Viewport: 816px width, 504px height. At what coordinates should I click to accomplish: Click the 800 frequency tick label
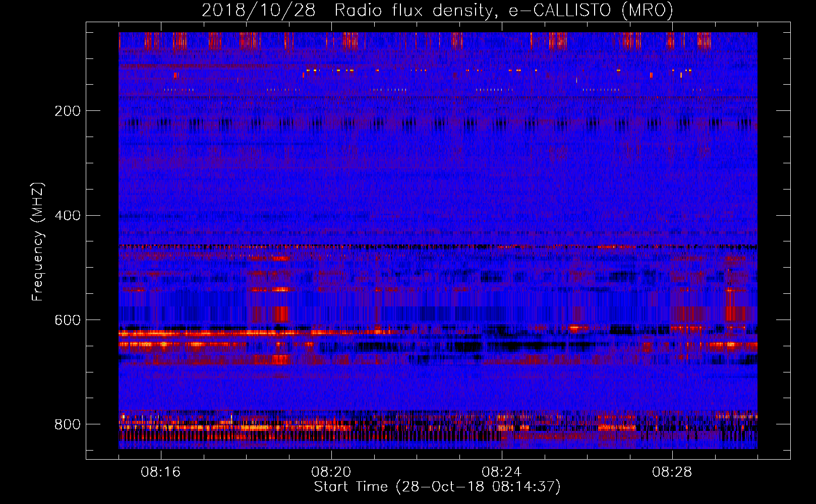[68, 424]
